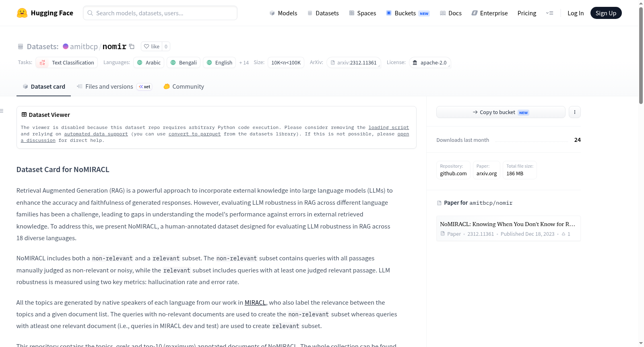Open Enterprise in the top navigation
Image resolution: width=644 pixels, height=347 pixels.
tap(489, 13)
